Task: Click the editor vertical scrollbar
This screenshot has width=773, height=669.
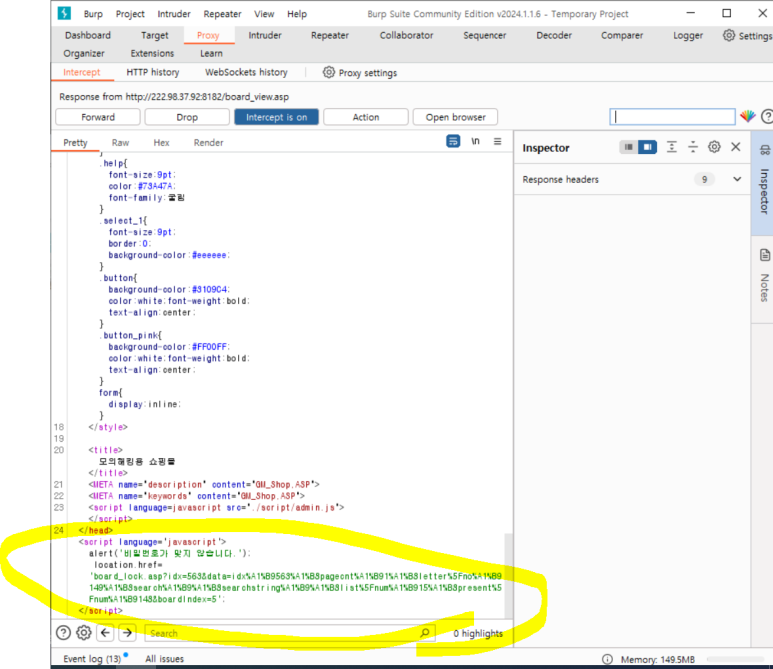Action: coord(508,575)
